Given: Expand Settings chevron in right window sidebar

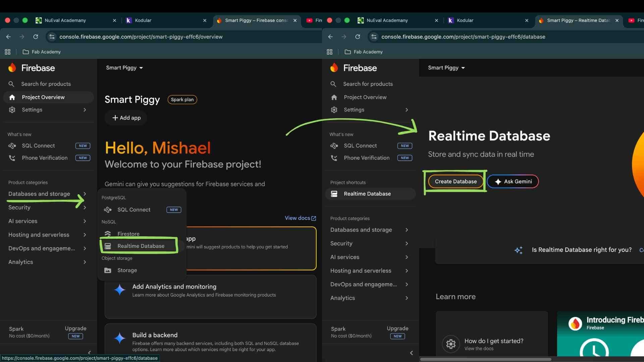Looking at the screenshot, I should coord(407,110).
